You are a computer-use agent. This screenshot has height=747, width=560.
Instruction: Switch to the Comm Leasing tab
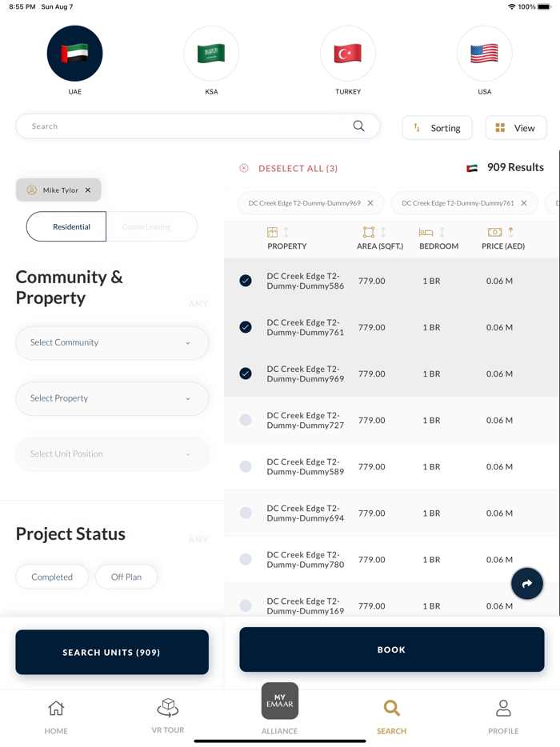coord(151,226)
